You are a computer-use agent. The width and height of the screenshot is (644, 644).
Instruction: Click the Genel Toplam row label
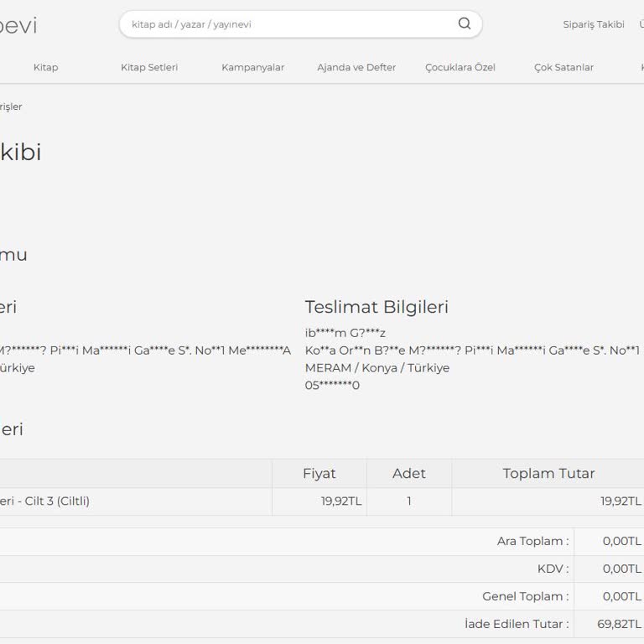pos(525,596)
